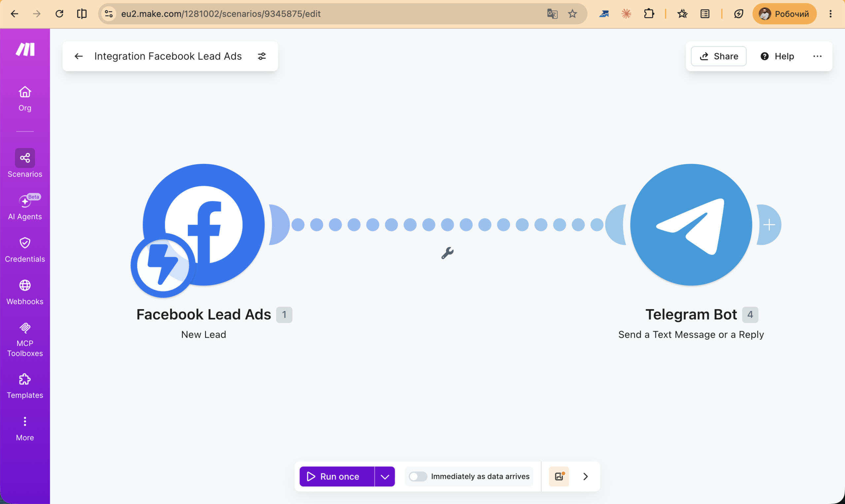
Task: Click the Integration Facebook Lead Ads title
Action: click(168, 56)
